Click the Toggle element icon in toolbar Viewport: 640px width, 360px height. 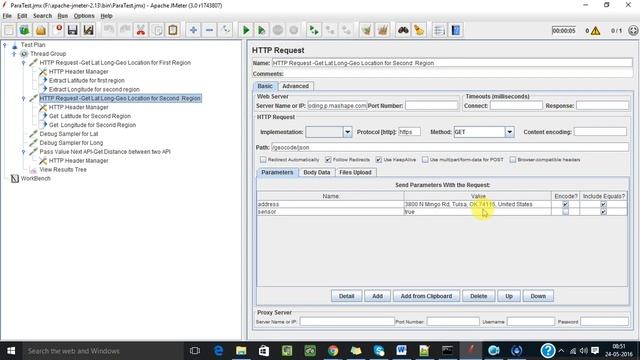pyautogui.click(x=225, y=30)
